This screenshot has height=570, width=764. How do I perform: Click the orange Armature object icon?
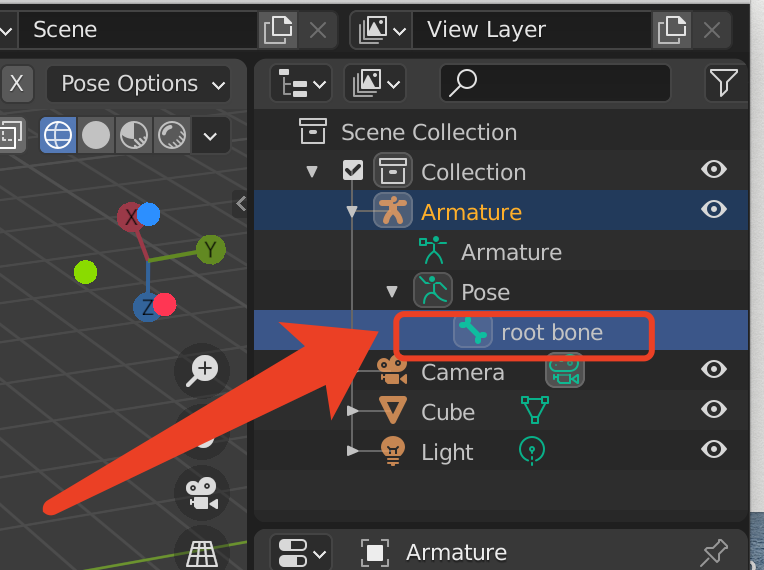[393, 210]
